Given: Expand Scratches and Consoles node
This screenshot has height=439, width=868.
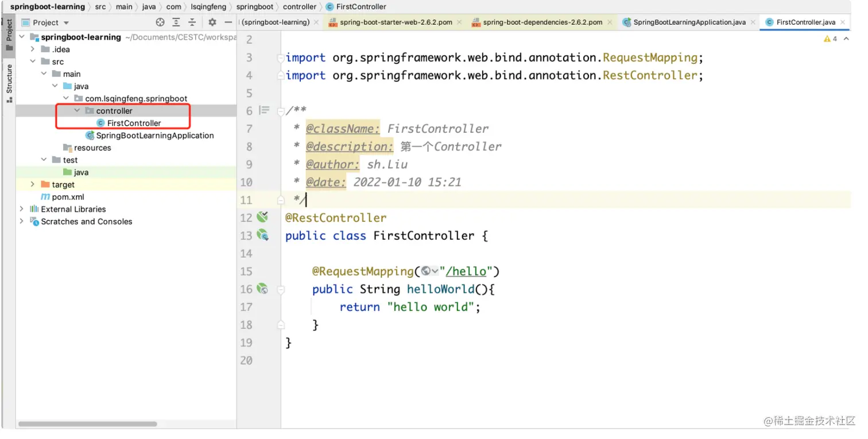Looking at the screenshot, I should point(22,221).
